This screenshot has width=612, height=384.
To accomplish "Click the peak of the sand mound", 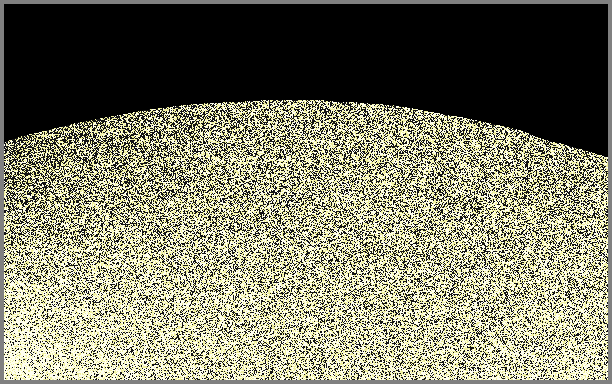I will click(x=304, y=102).
